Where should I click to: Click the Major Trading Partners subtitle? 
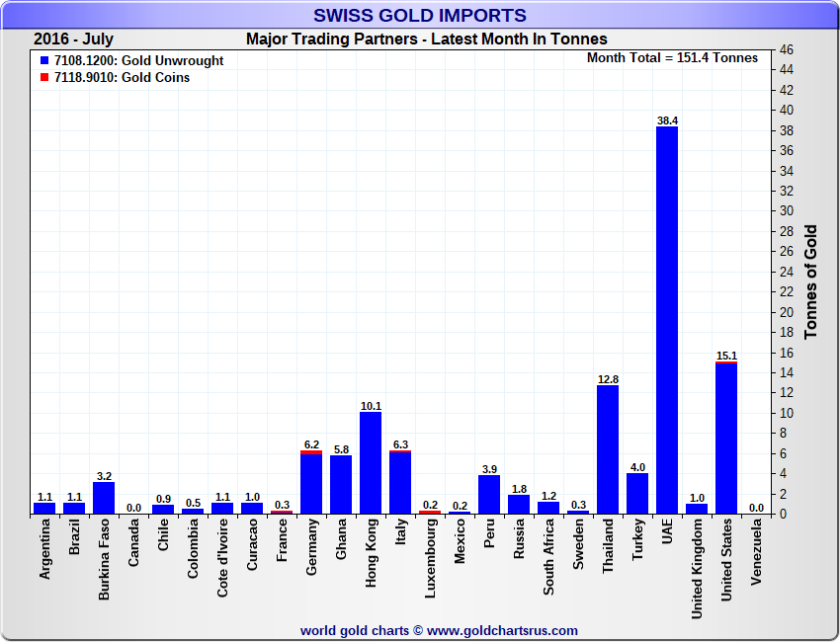click(426, 40)
